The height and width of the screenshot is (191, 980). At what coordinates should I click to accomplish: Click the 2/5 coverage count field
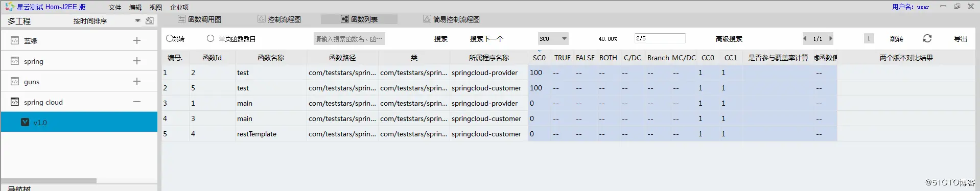[660, 38]
